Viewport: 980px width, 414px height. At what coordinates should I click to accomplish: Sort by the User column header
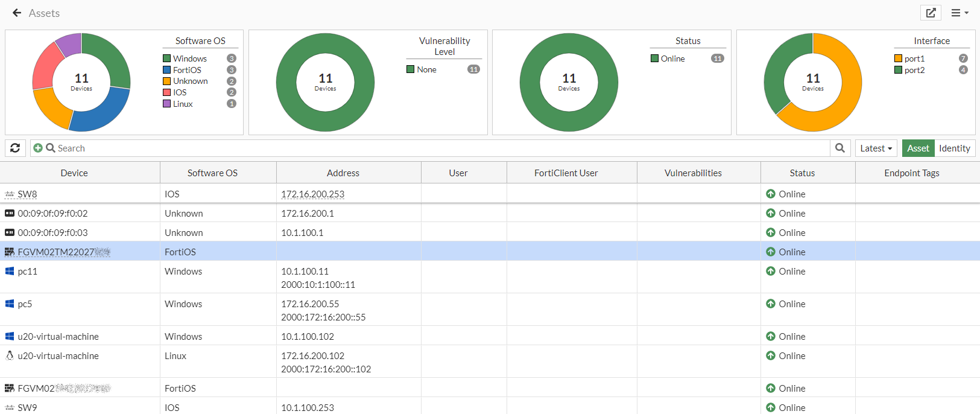458,173
